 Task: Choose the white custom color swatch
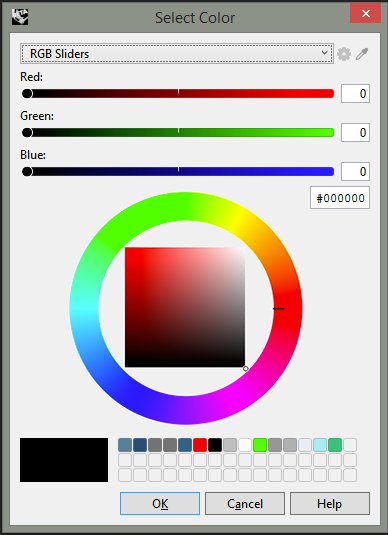[245, 445]
